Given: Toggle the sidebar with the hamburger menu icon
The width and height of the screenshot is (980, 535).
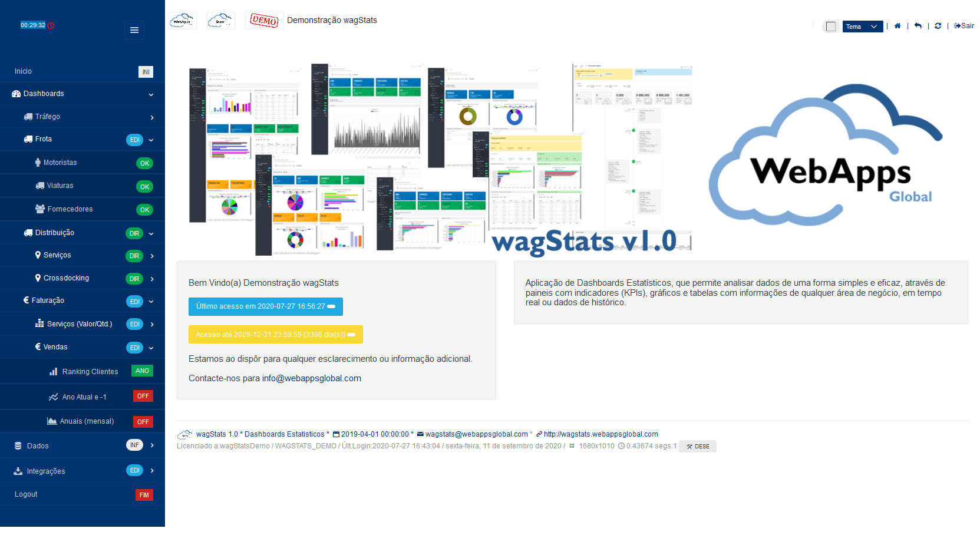Looking at the screenshot, I should [134, 30].
